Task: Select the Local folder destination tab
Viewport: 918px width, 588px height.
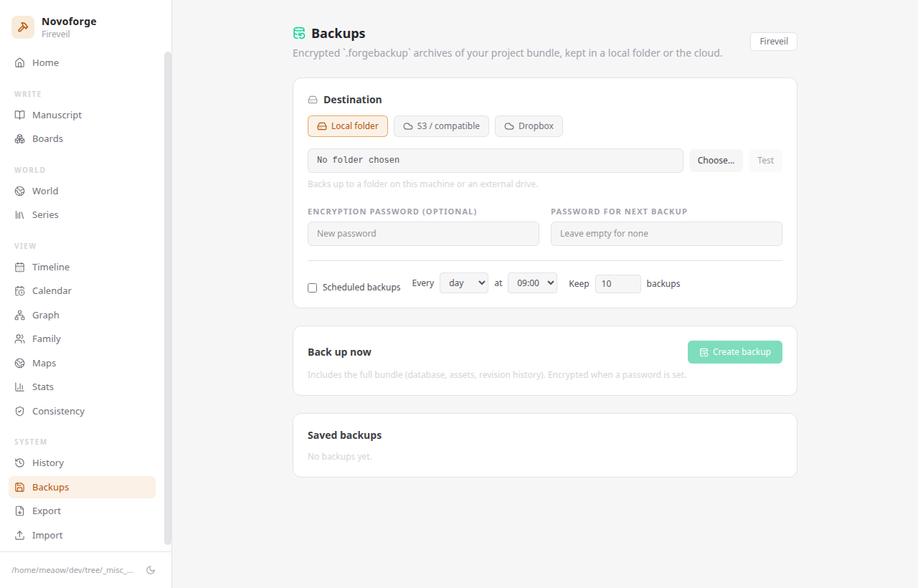Action: (x=348, y=126)
